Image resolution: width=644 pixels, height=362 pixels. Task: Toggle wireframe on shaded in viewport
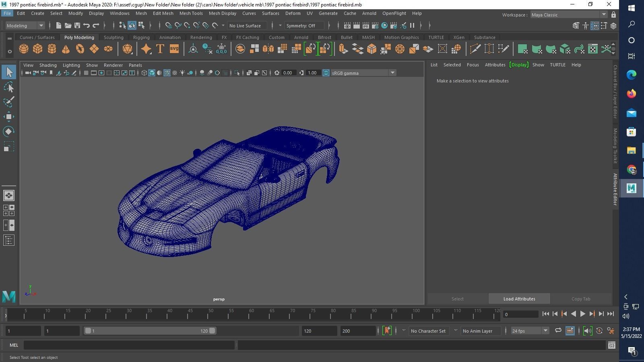pyautogui.click(x=167, y=73)
